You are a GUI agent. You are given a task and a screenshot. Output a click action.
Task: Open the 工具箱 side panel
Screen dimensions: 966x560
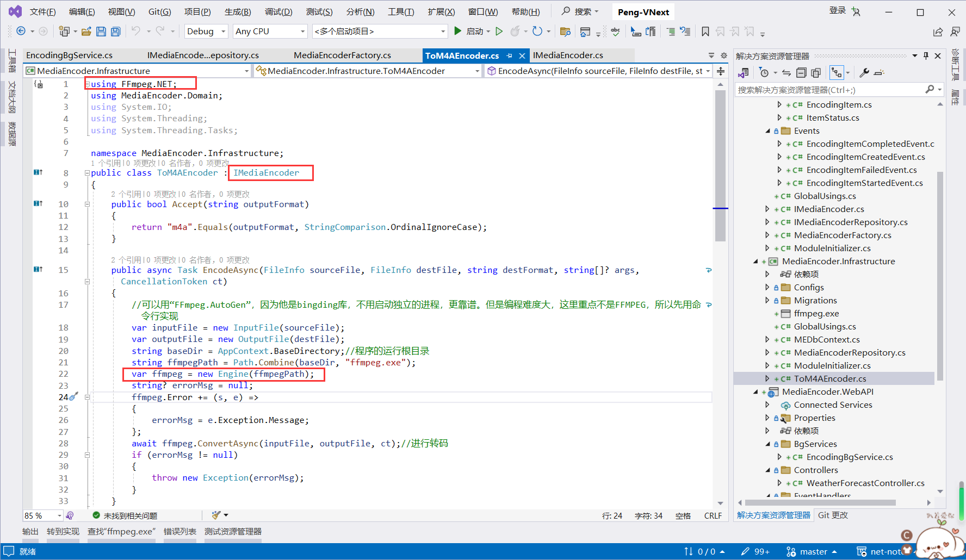point(12,61)
